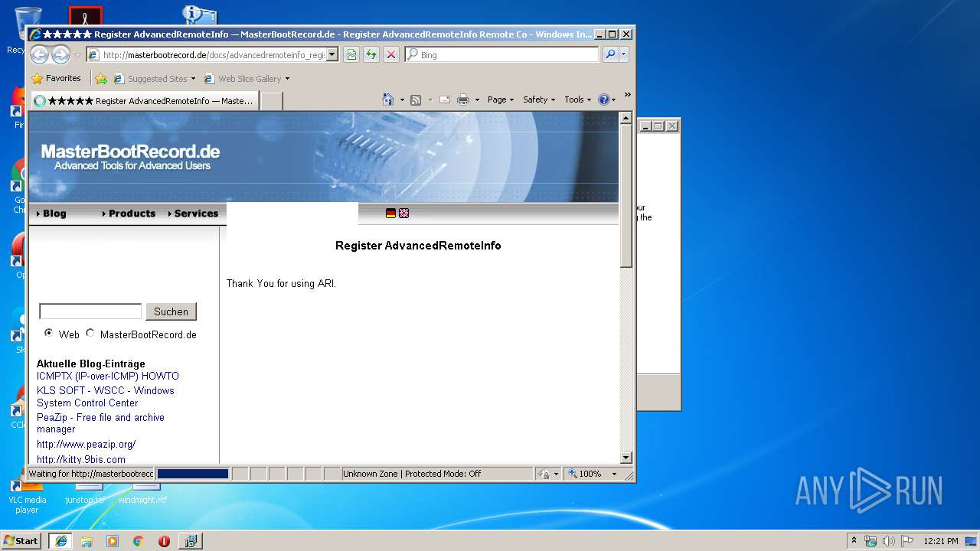This screenshot has width=980, height=551.
Task: Click the Suchen button
Action: [x=171, y=311]
